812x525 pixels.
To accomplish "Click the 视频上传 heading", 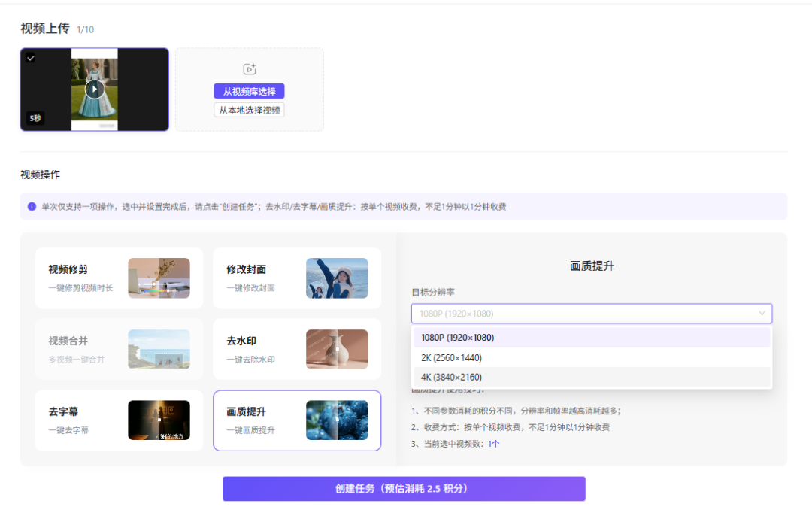I will tap(45, 29).
